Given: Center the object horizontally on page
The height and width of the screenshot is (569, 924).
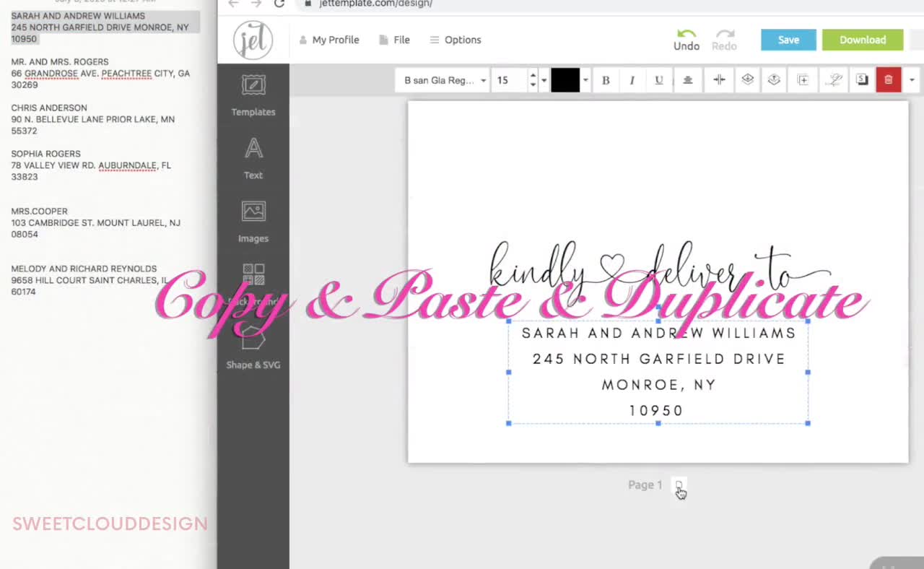Looking at the screenshot, I should (719, 80).
